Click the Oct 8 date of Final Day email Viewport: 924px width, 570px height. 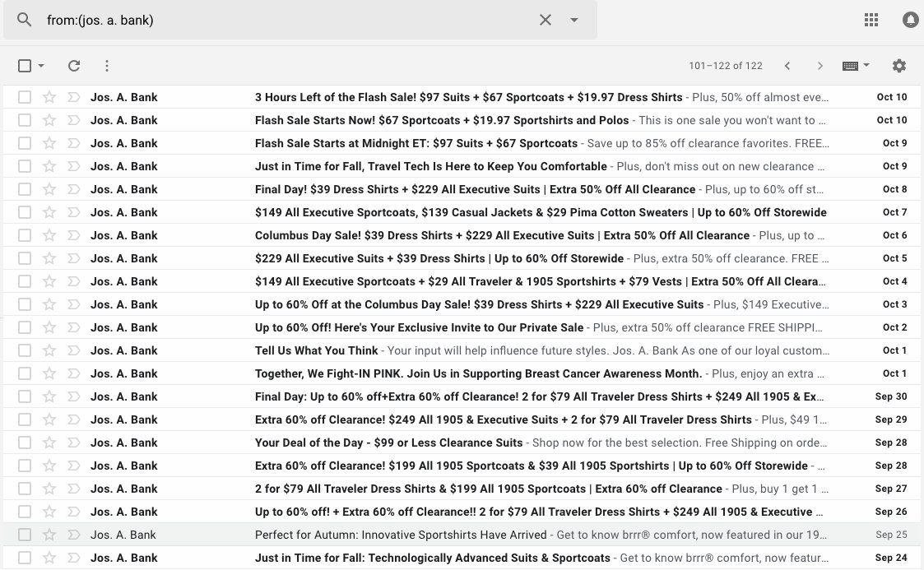tap(894, 189)
